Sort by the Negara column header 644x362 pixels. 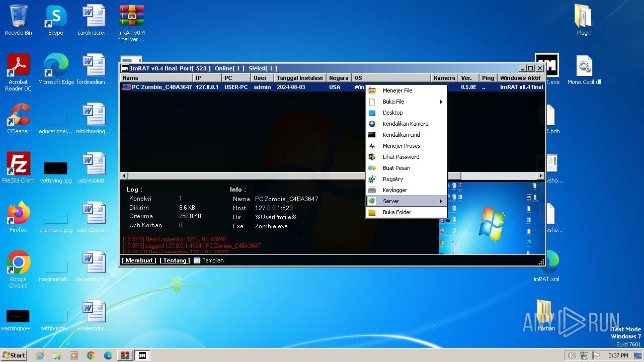pos(339,78)
